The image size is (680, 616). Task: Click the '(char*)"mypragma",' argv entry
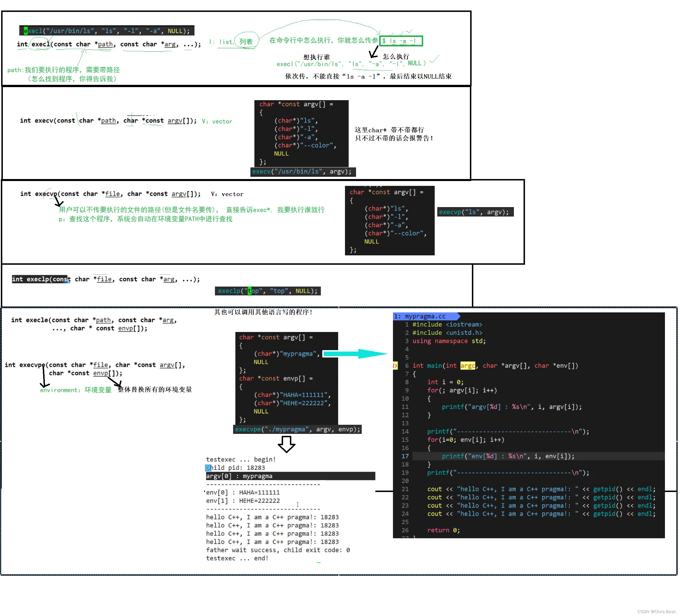[x=287, y=354]
